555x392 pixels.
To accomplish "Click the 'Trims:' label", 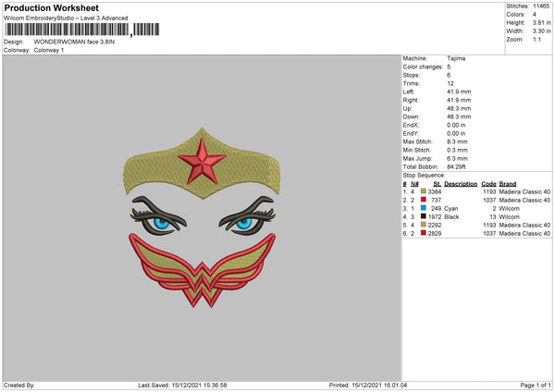I will (x=411, y=83).
